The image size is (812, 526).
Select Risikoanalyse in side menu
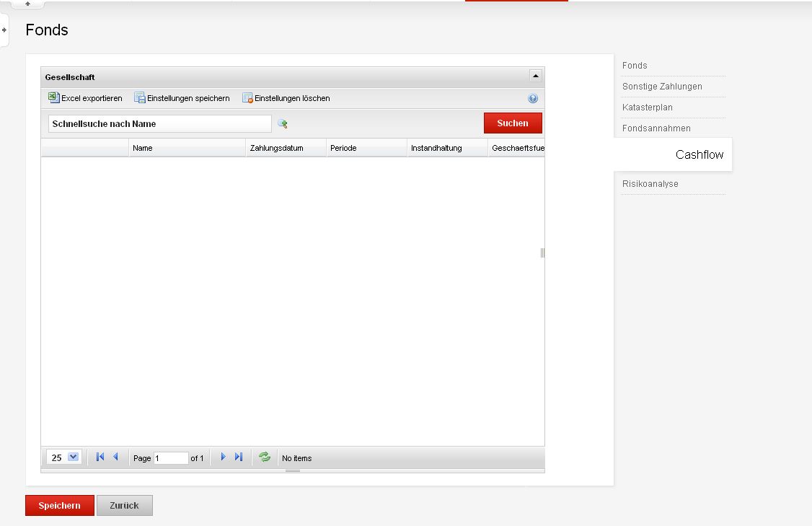coord(650,184)
